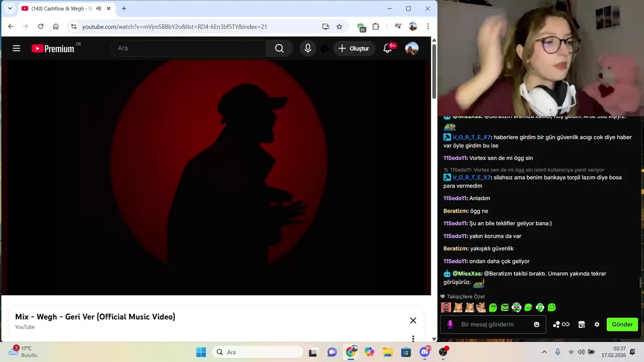Viewport: 644px width, 362px height.
Task: Reload the YouTube page
Action: [41, 27]
